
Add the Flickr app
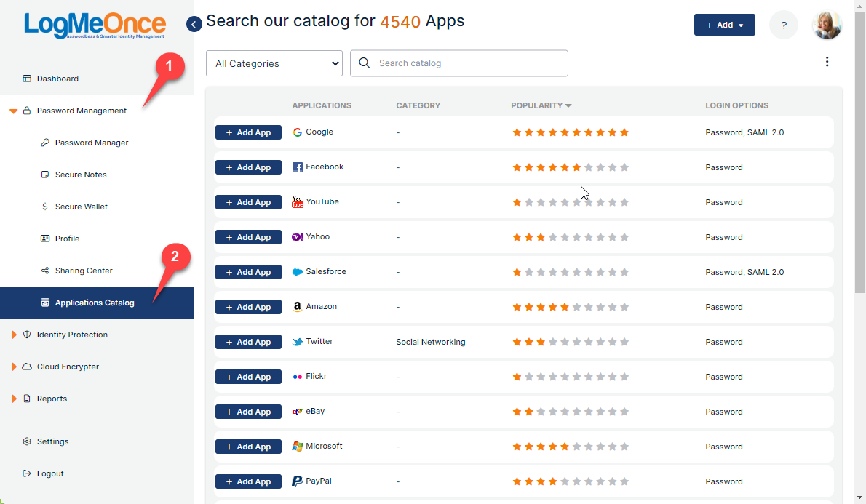249,377
